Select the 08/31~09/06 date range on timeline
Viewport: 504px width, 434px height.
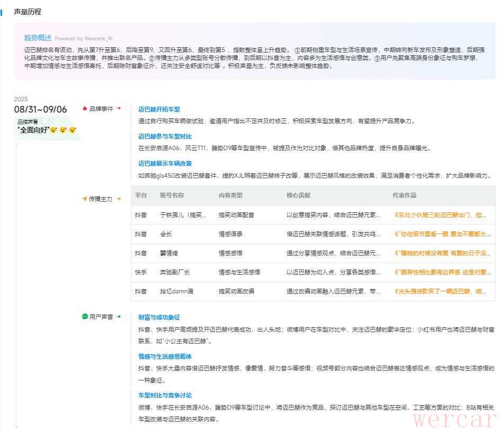40,109
